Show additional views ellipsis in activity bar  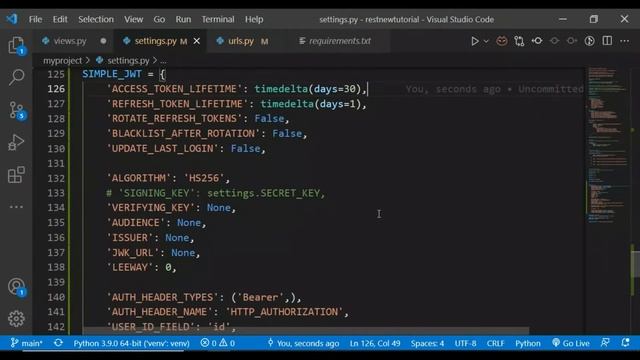pos(16,207)
